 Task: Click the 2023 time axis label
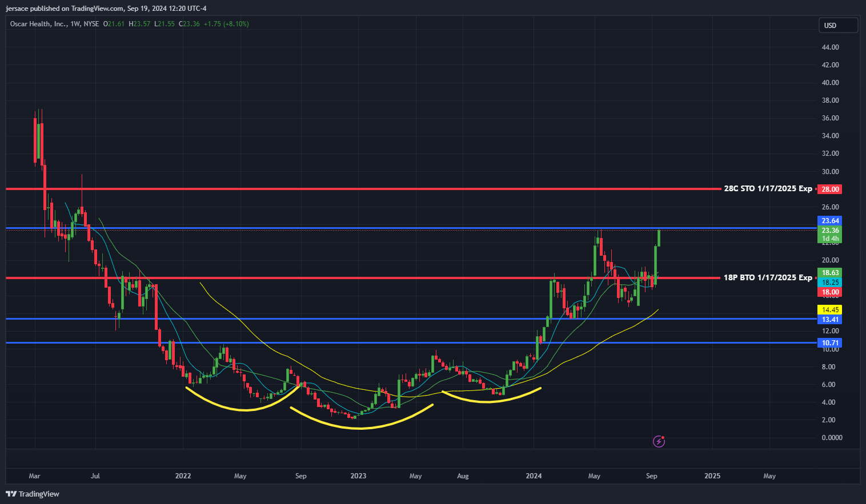pos(358,476)
